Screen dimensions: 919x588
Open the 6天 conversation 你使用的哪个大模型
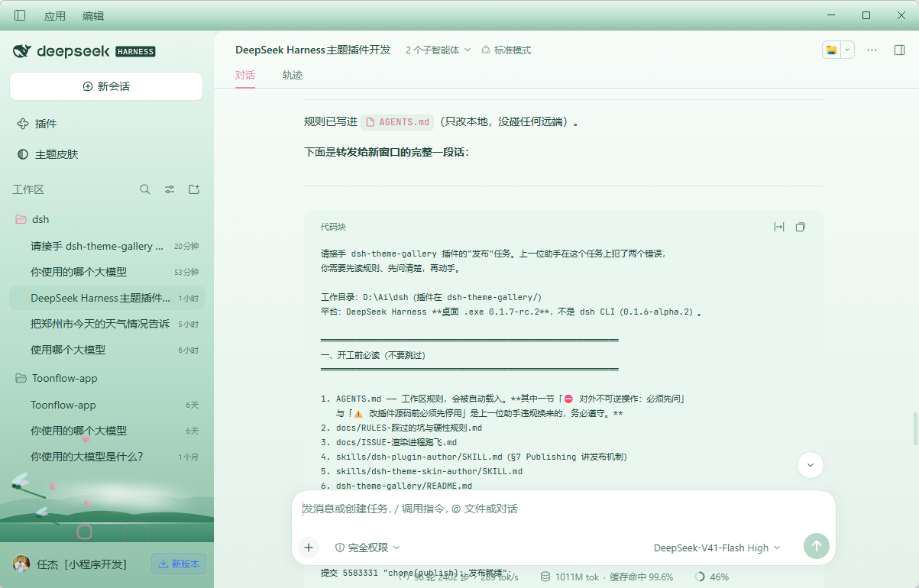point(107,431)
